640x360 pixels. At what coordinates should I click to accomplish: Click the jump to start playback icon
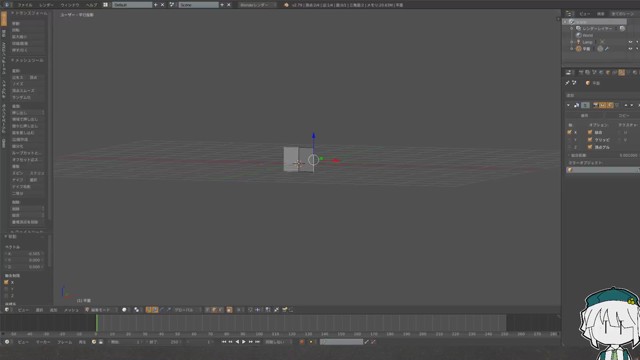[x=224, y=342]
